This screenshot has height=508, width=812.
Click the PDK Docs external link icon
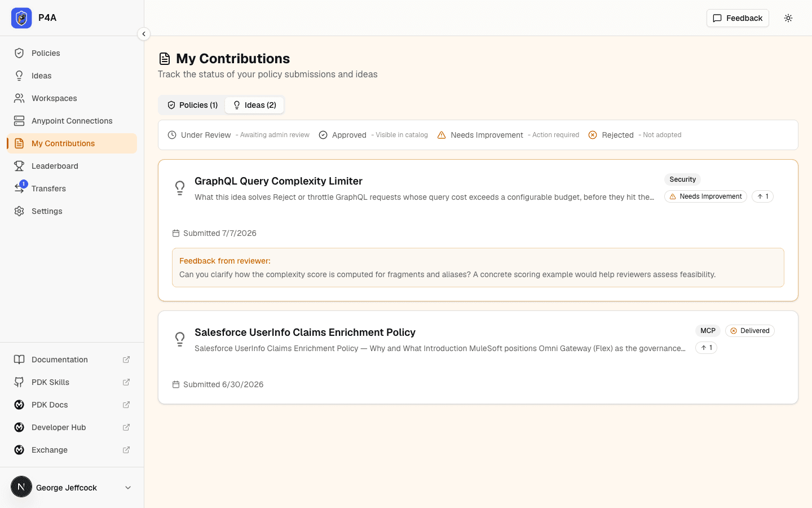(x=126, y=405)
